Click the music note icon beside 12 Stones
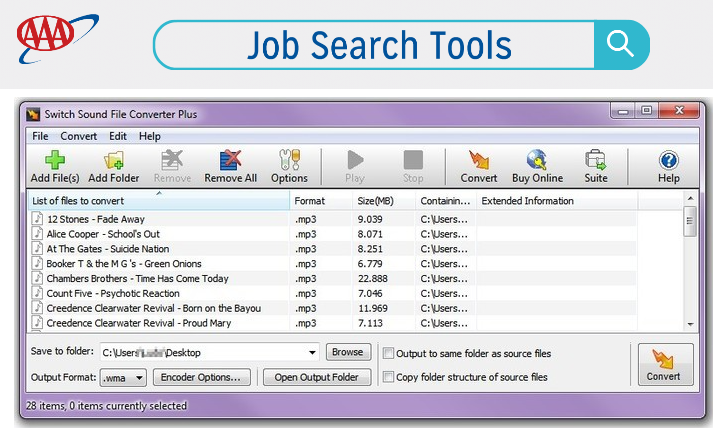This screenshot has height=428, width=713. (38, 219)
